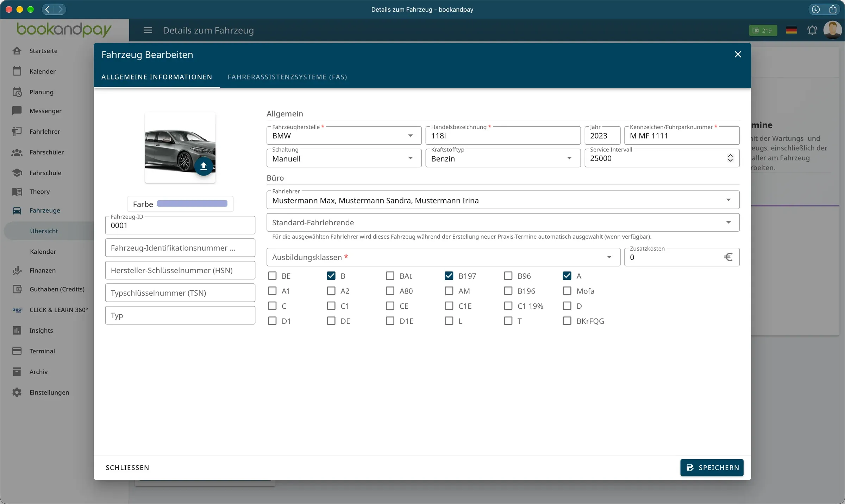
Task: Click the browser download icon in title bar
Action: (816, 10)
